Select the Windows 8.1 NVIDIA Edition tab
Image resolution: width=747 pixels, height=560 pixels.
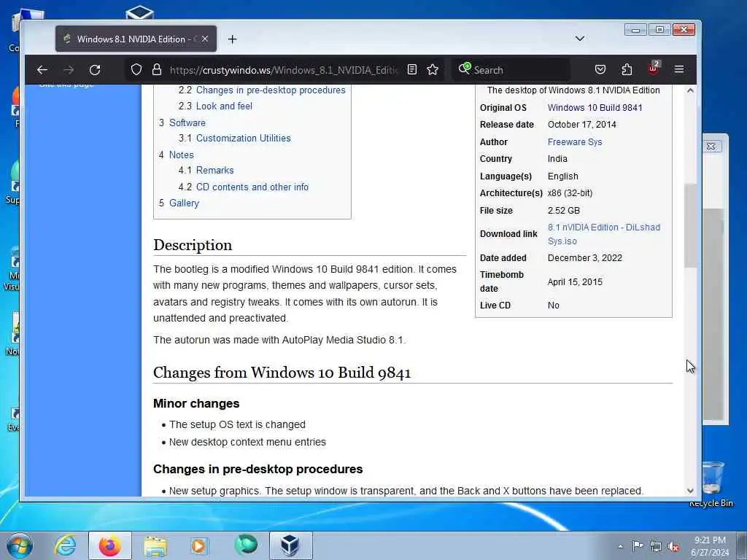(x=136, y=39)
